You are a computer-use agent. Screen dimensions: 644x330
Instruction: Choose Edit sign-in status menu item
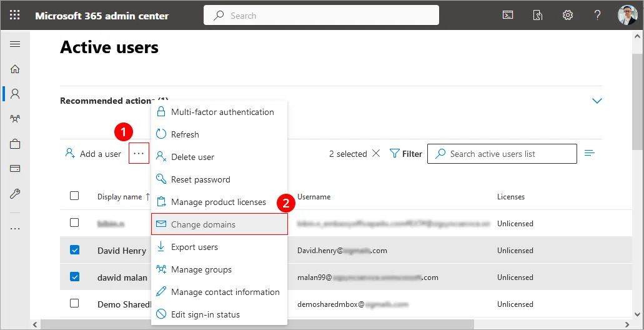(x=219, y=315)
